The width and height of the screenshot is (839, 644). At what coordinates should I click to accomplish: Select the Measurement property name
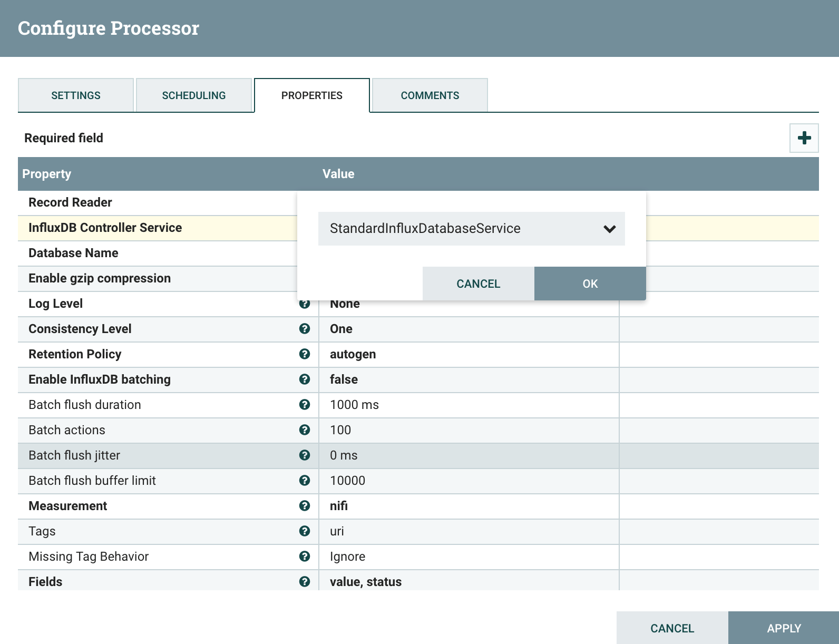tap(67, 506)
